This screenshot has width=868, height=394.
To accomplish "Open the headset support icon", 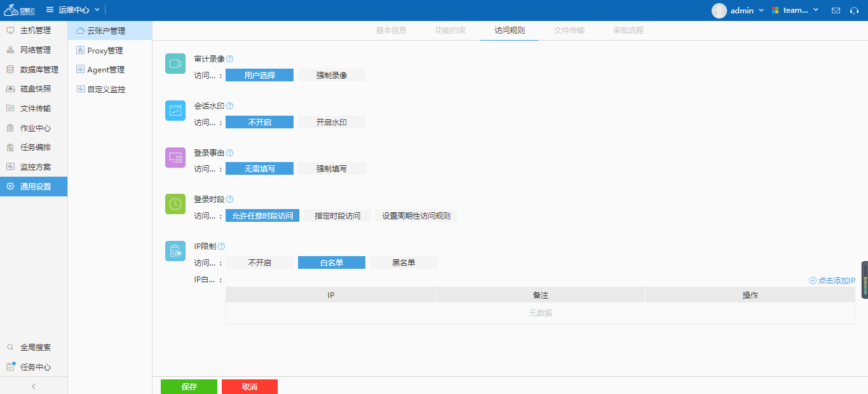I will (x=854, y=10).
